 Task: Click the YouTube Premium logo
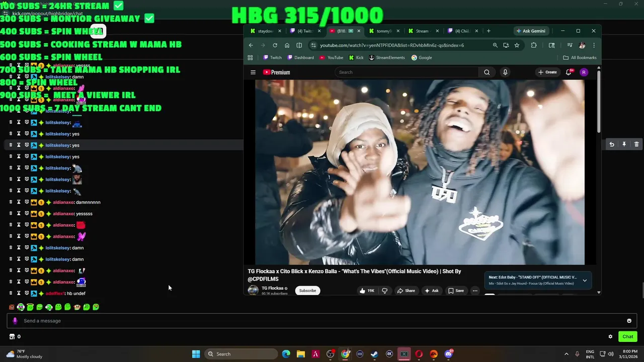(x=277, y=72)
